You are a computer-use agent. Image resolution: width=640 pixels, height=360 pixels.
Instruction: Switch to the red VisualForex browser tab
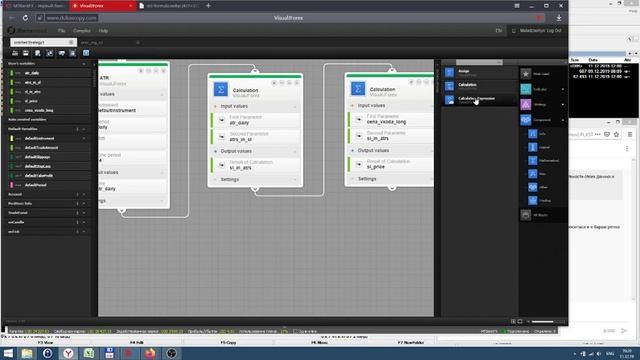(102, 6)
